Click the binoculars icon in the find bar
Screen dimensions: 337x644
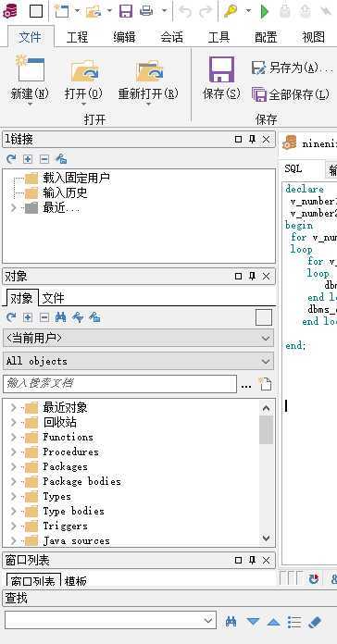[x=231, y=622]
